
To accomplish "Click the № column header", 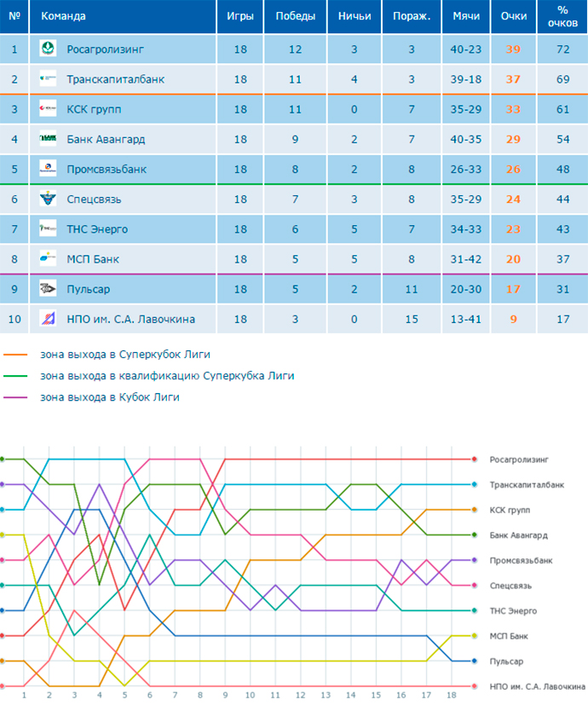I will (14, 16).
